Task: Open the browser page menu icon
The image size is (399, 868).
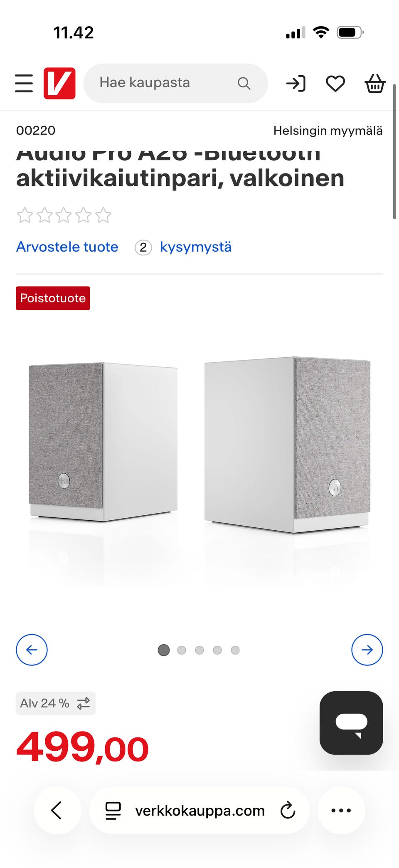Action: [x=113, y=810]
